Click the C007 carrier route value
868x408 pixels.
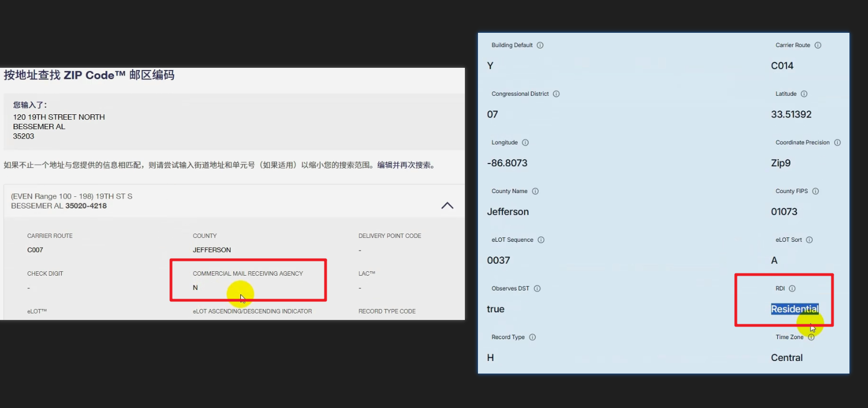(35, 250)
